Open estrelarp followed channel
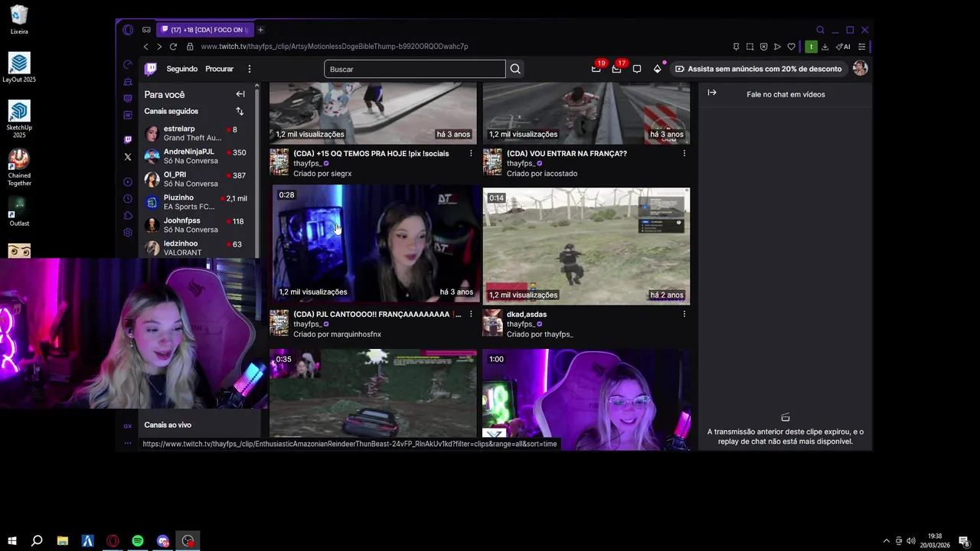 [199, 134]
